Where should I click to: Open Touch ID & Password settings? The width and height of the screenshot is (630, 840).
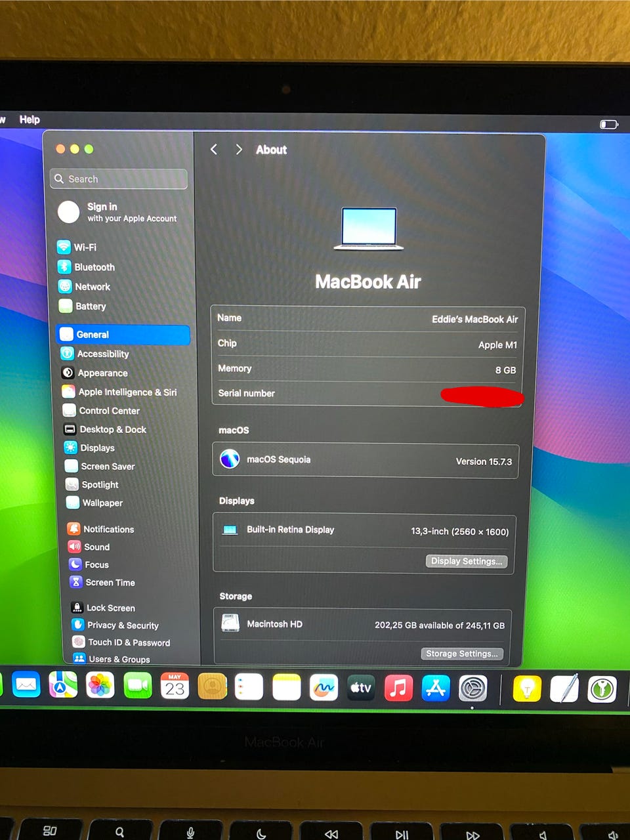[x=121, y=642]
